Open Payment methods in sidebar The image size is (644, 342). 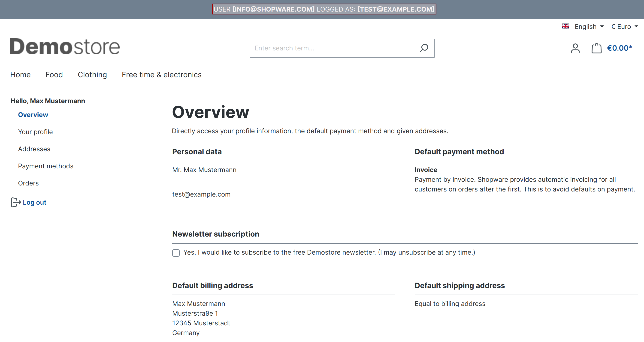coord(46,166)
